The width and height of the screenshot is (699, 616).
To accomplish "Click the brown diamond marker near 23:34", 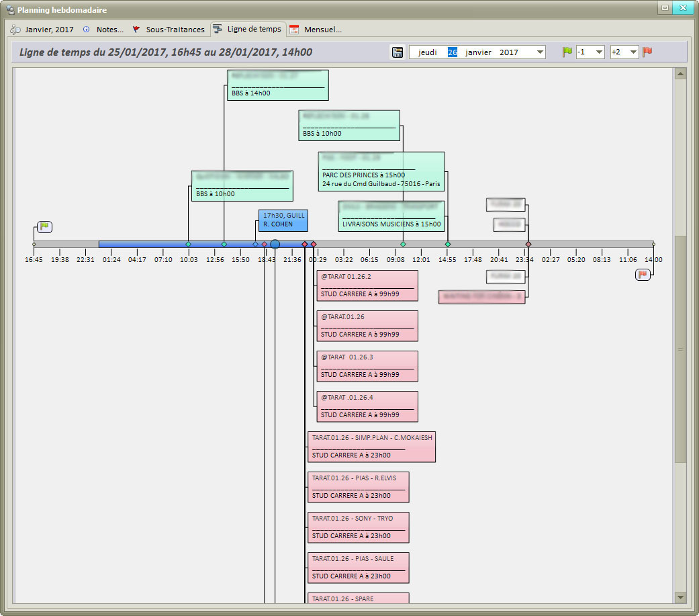I will click(528, 245).
